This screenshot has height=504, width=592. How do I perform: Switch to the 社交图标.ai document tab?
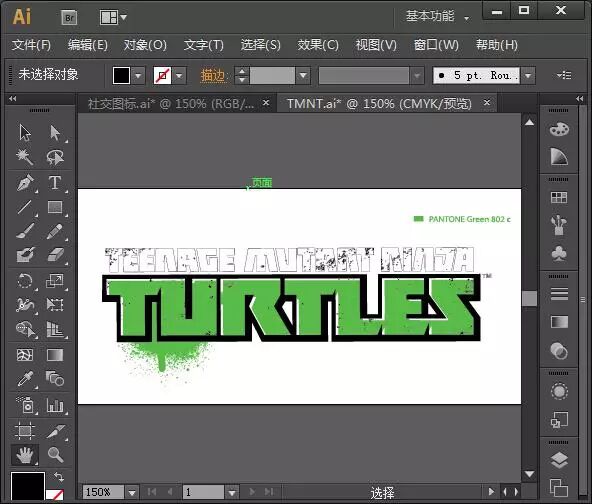point(171,103)
